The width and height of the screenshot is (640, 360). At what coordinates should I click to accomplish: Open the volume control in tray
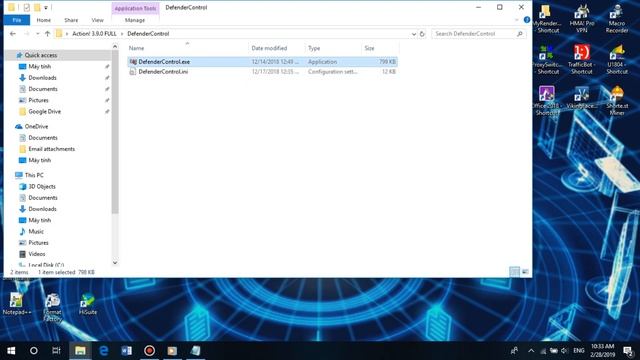[564, 351]
